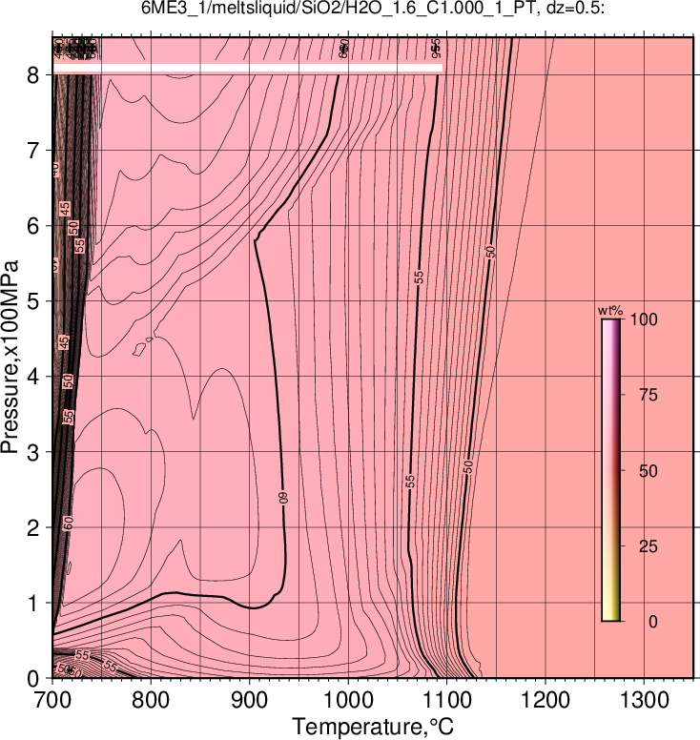Click the wt% unit label above colorbar

(x=610, y=311)
